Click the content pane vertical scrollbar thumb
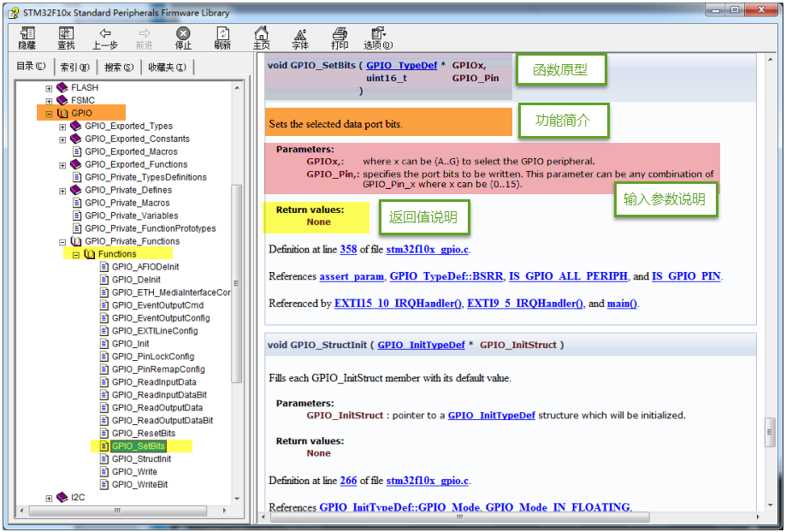The image size is (786, 532). tap(771, 432)
